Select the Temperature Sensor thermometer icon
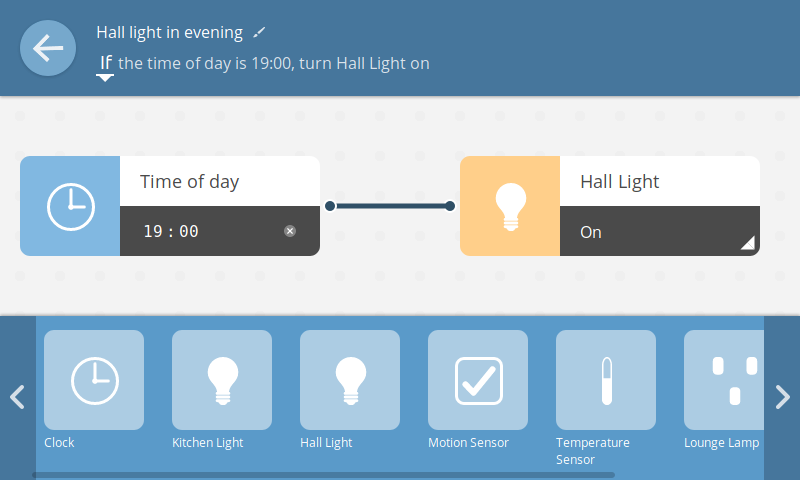800x480 pixels. pos(606,380)
